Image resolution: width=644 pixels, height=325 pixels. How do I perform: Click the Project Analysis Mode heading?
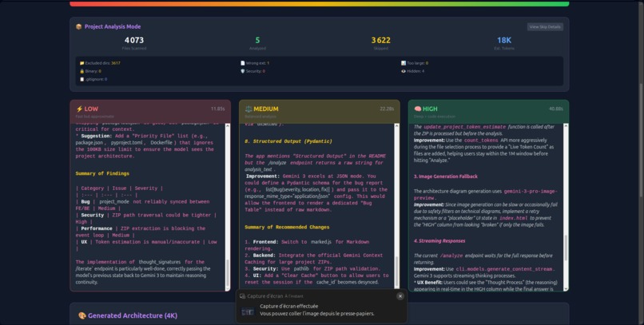(113, 26)
